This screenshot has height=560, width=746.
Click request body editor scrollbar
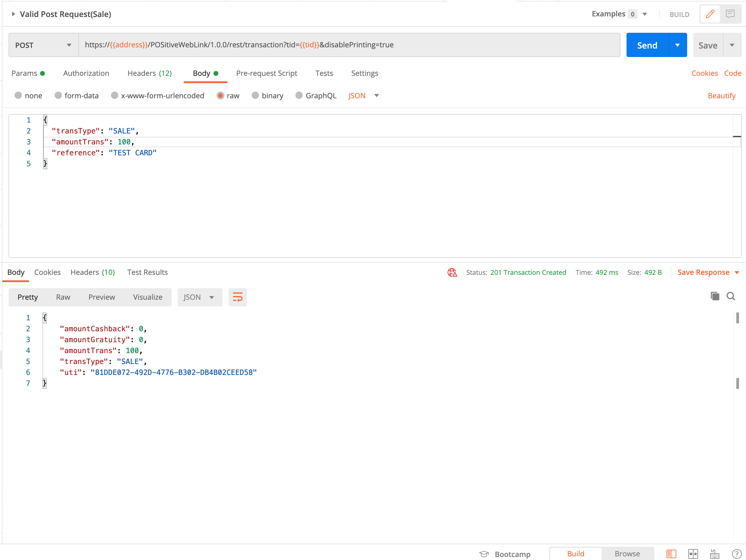click(737, 186)
